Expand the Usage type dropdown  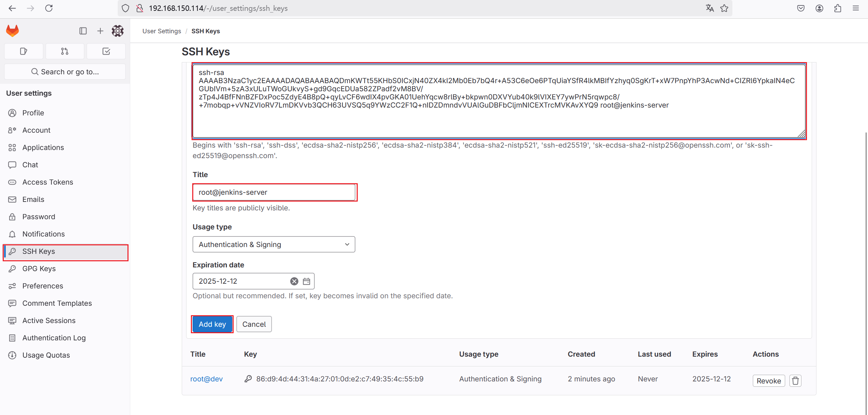point(274,244)
